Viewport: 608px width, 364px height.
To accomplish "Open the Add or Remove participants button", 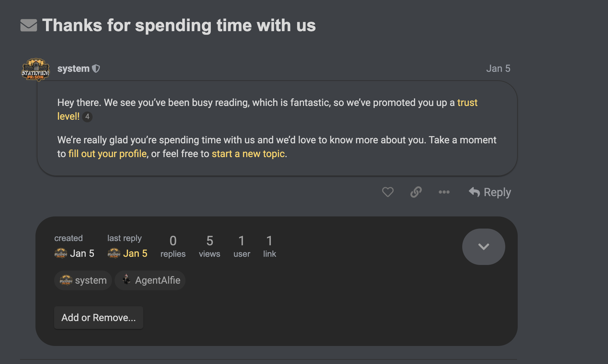I will pyautogui.click(x=98, y=317).
